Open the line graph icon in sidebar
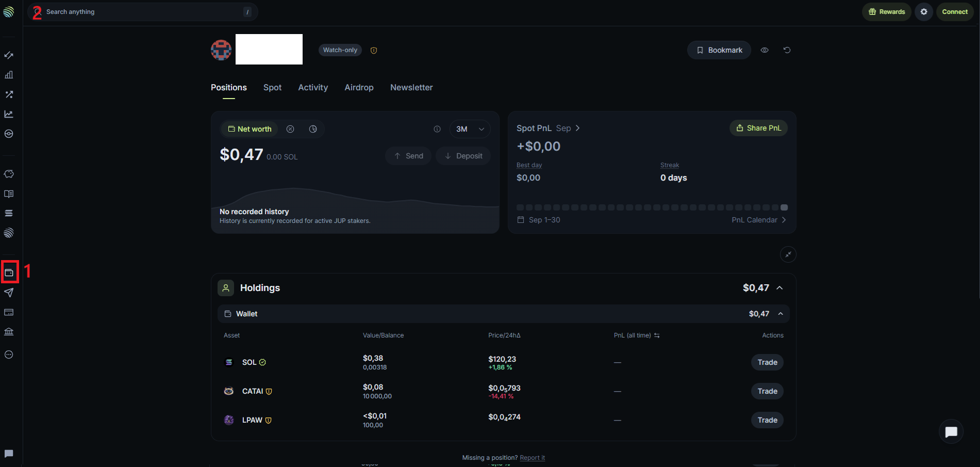 (9, 114)
